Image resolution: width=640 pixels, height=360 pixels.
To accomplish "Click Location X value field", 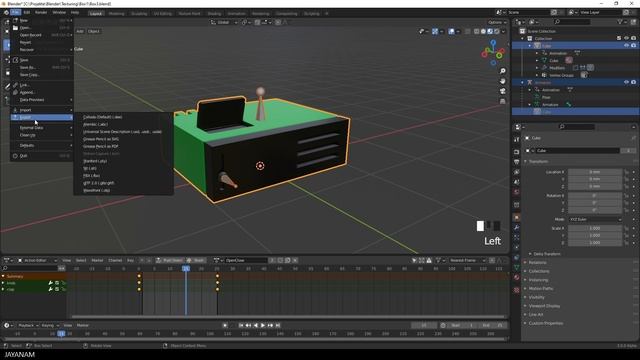I will coord(595,172).
